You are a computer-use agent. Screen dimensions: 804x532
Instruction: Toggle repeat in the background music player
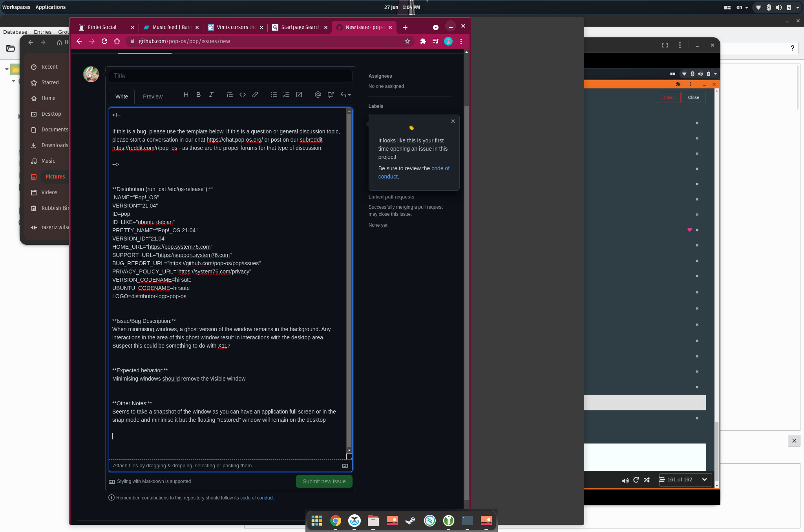coord(636,480)
